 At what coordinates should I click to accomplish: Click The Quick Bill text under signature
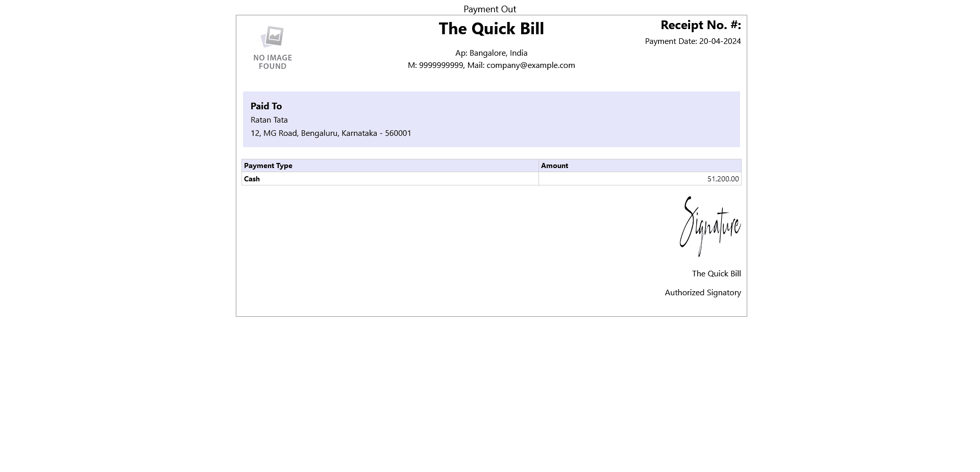[716, 274]
